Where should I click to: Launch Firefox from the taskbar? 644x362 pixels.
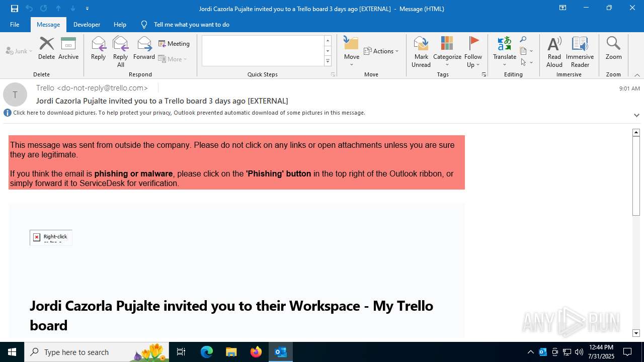coord(256,352)
